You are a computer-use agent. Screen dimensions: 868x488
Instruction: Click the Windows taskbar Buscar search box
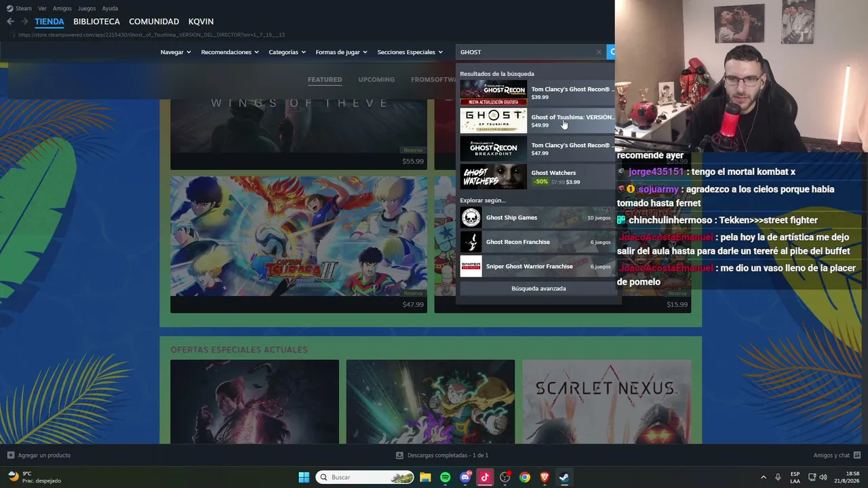tap(366, 477)
